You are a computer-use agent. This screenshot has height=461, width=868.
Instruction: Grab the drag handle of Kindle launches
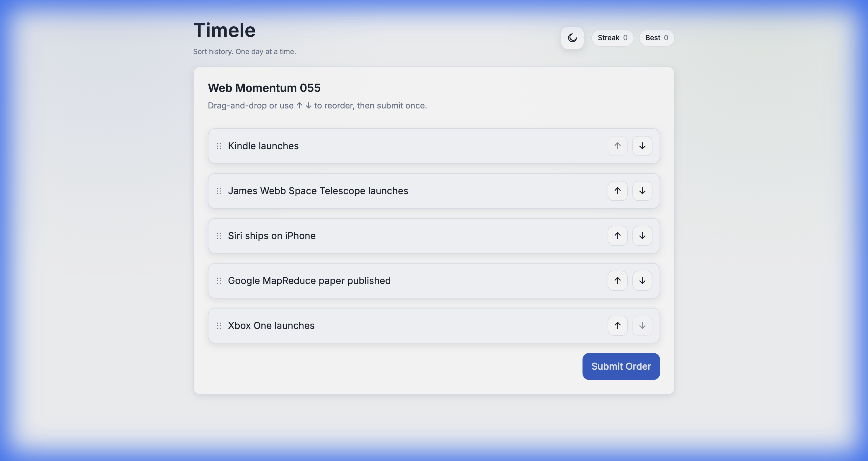(219, 146)
